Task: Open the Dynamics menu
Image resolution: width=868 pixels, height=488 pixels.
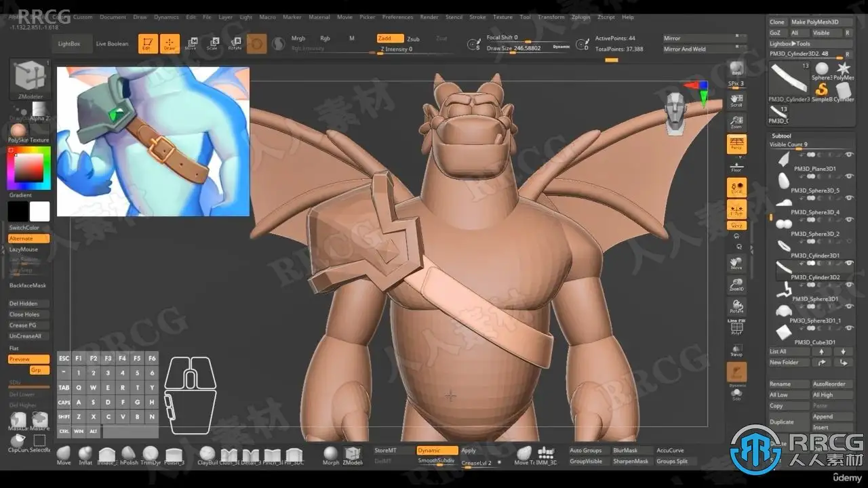Action: click(x=166, y=17)
